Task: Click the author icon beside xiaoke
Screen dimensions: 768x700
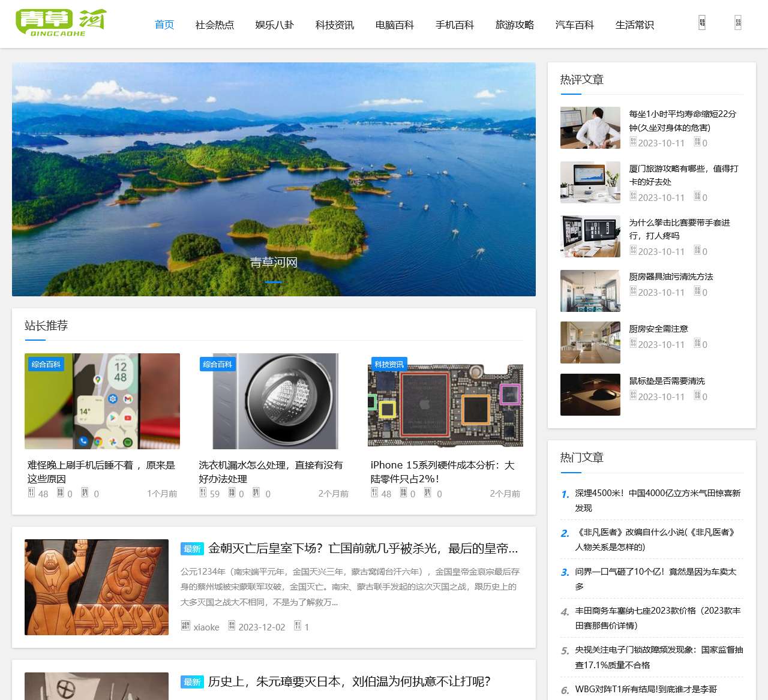Action: coord(185,626)
